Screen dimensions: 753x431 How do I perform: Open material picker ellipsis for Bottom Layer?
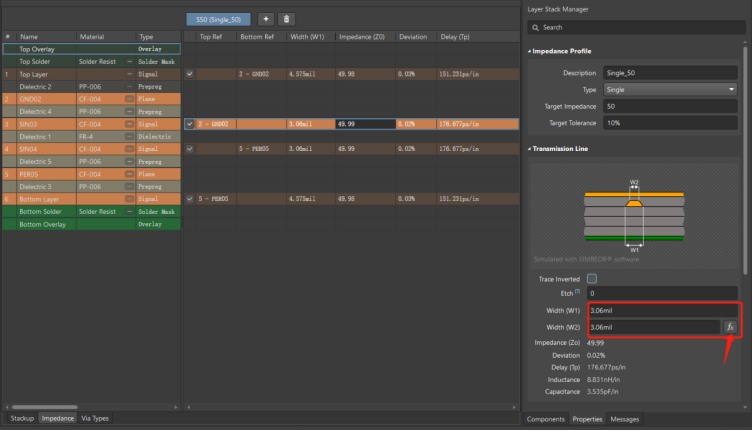pyautogui.click(x=129, y=199)
